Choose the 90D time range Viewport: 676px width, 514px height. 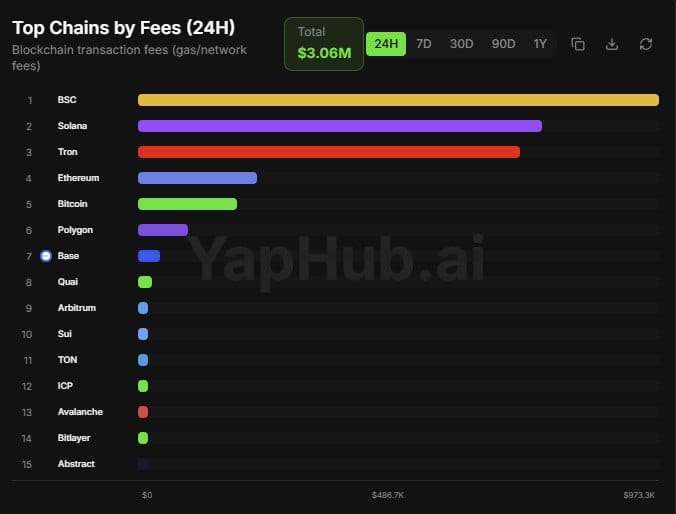coord(503,44)
